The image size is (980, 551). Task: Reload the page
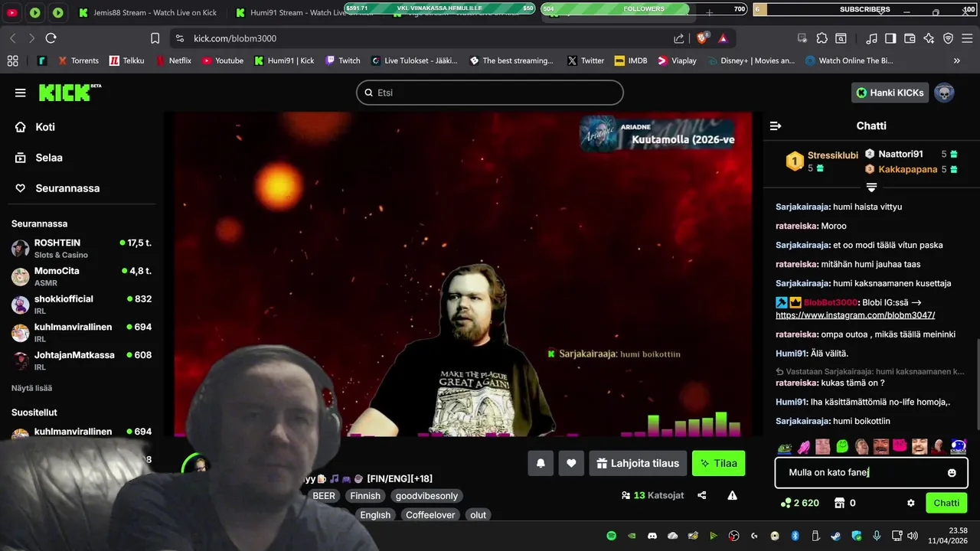pos(51,38)
